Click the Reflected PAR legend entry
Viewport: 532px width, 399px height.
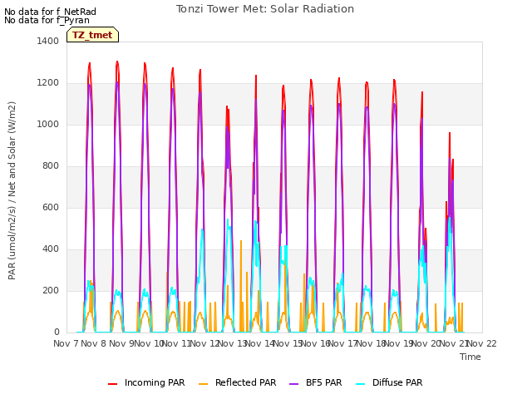point(237,382)
